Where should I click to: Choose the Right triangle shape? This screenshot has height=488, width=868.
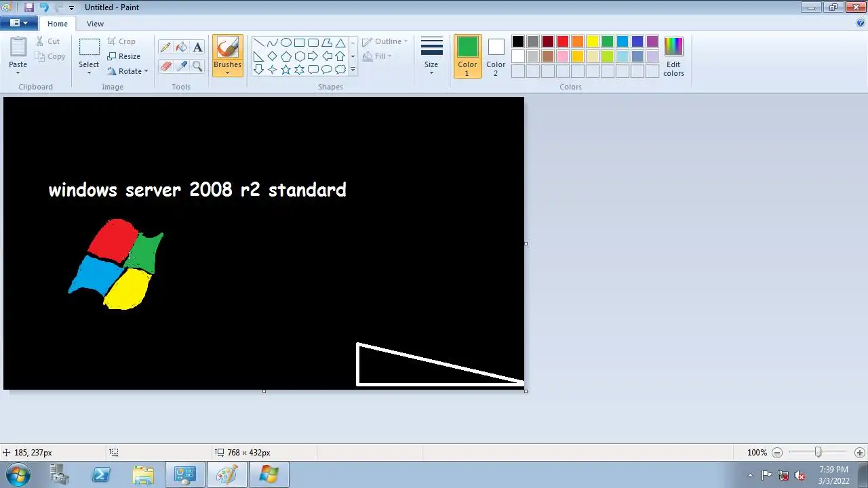click(x=258, y=56)
